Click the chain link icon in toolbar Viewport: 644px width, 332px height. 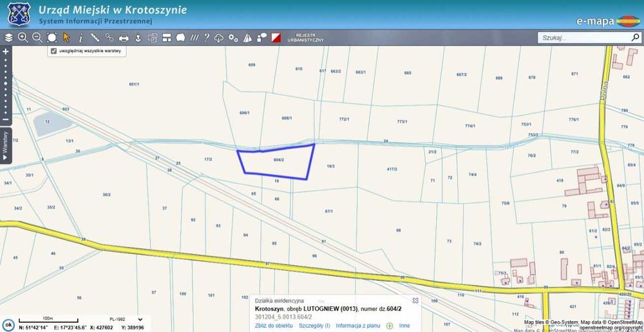109,38
